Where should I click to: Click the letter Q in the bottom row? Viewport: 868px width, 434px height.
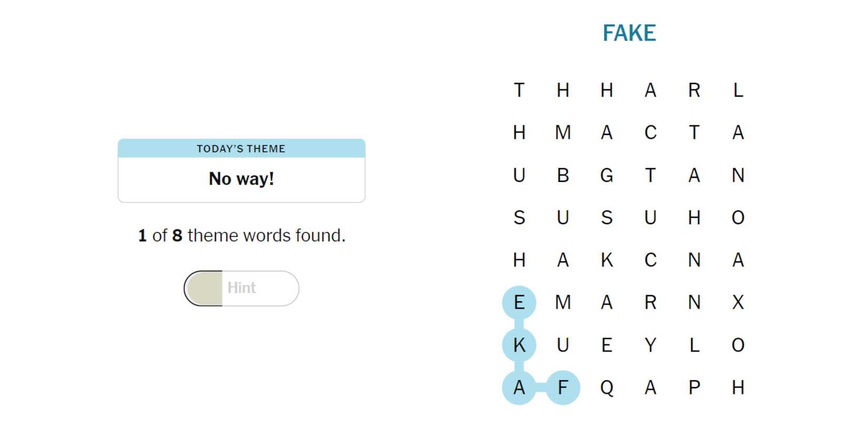pyautogui.click(x=607, y=388)
